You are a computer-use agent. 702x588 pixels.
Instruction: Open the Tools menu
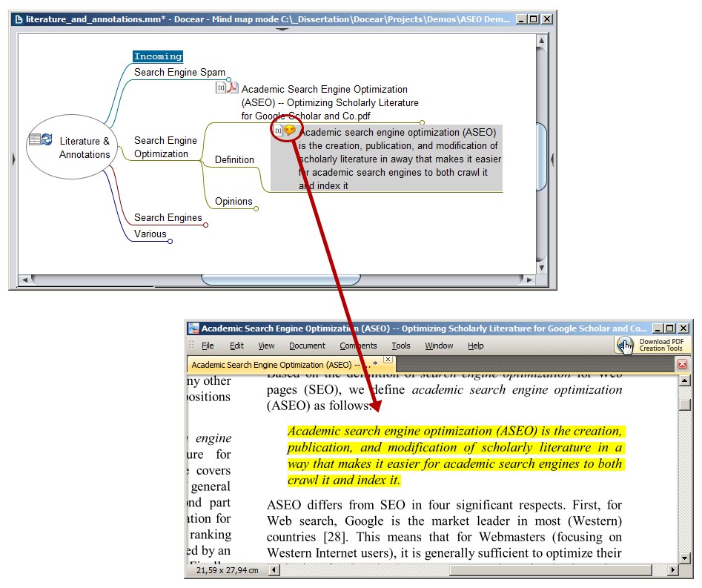401,346
